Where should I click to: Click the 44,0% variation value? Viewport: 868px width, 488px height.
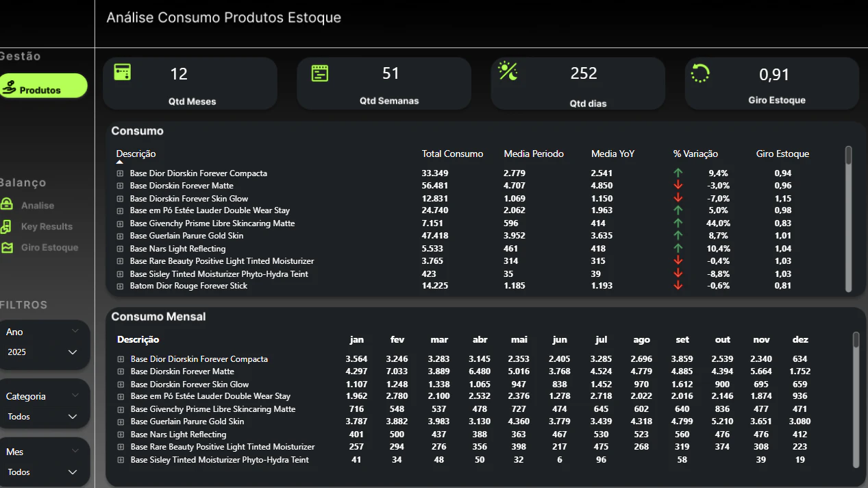coord(719,223)
